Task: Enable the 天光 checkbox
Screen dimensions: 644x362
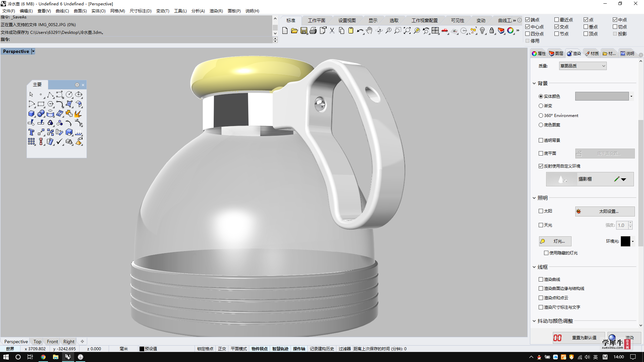Action: 541,225
